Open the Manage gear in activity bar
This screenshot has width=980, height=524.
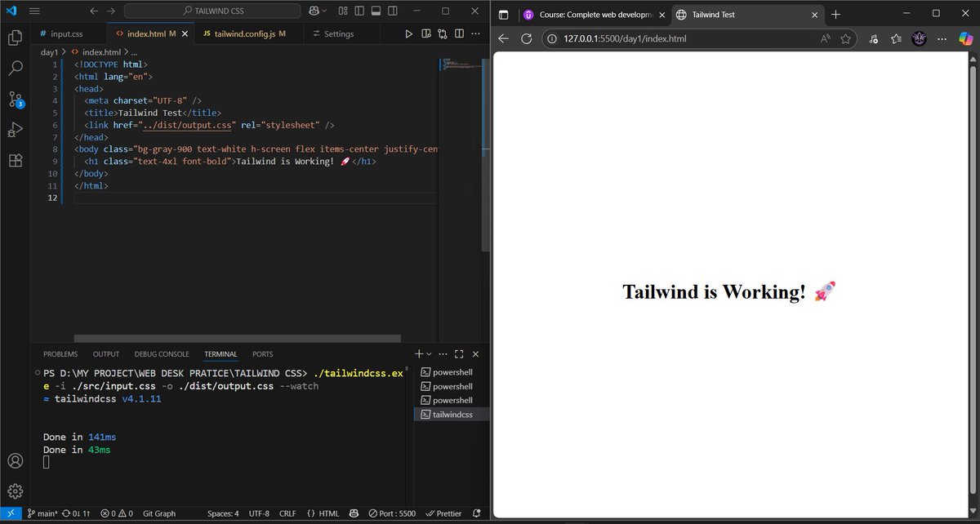tap(15, 491)
